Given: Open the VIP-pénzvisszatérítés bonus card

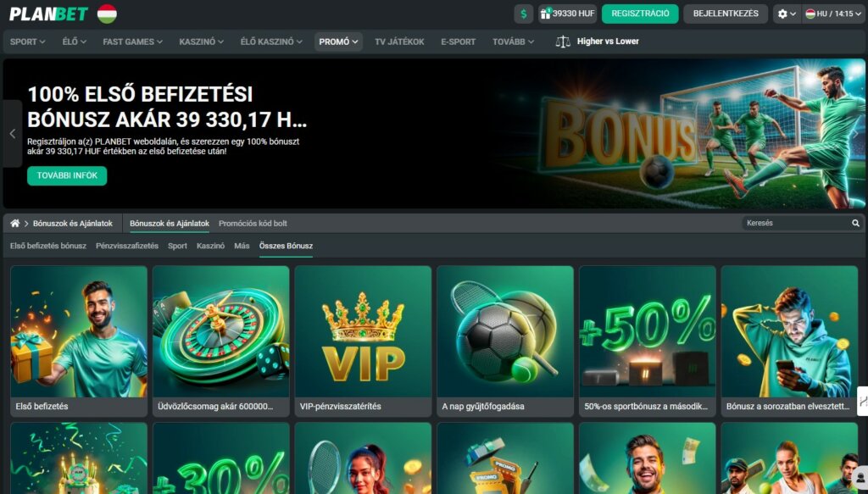Looking at the screenshot, I should tap(363, 341).
